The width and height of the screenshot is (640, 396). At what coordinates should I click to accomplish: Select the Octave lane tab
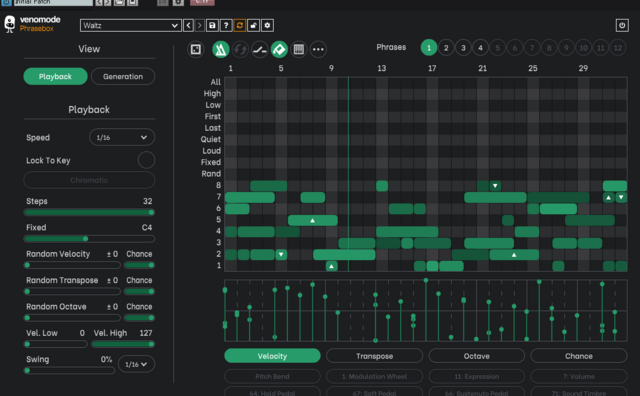[476, 356]
